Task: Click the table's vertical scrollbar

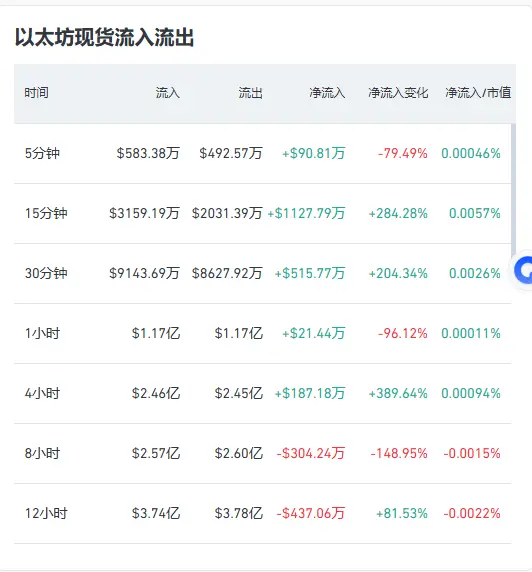Action: 513,191
